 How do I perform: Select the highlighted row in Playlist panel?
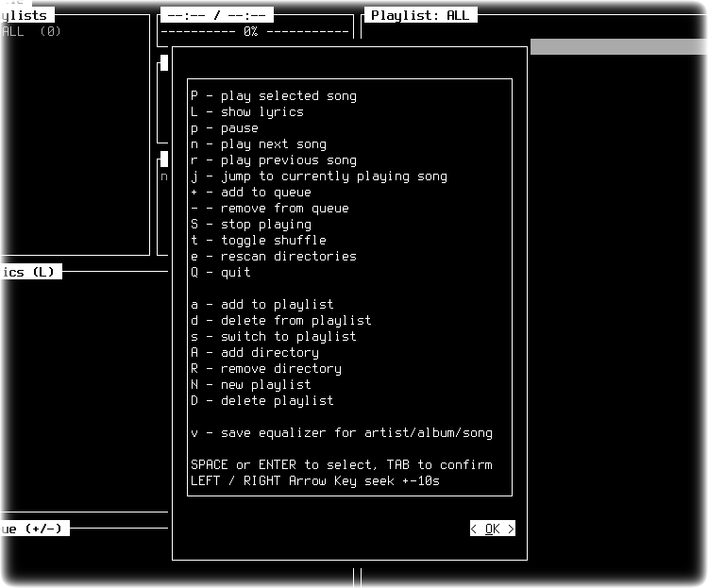tap(619, 47)
